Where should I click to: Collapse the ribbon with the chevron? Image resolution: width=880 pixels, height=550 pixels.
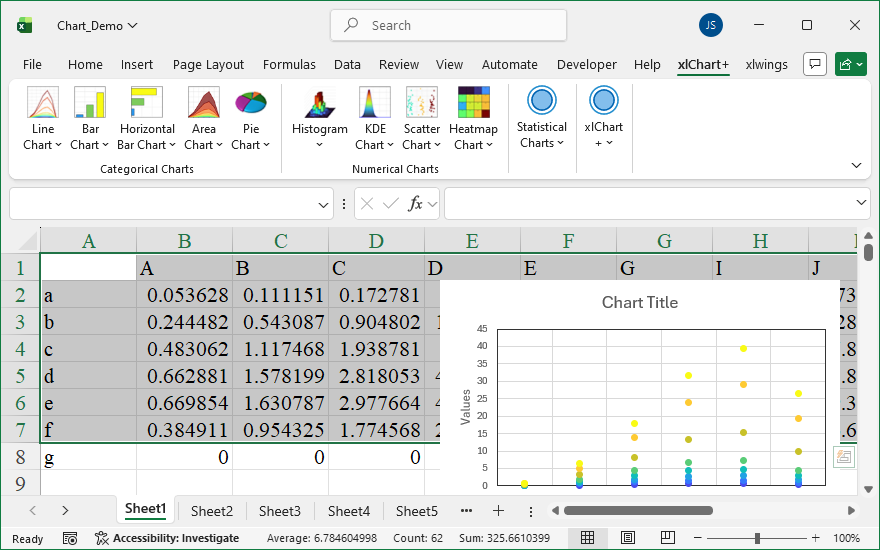[856, 165]
